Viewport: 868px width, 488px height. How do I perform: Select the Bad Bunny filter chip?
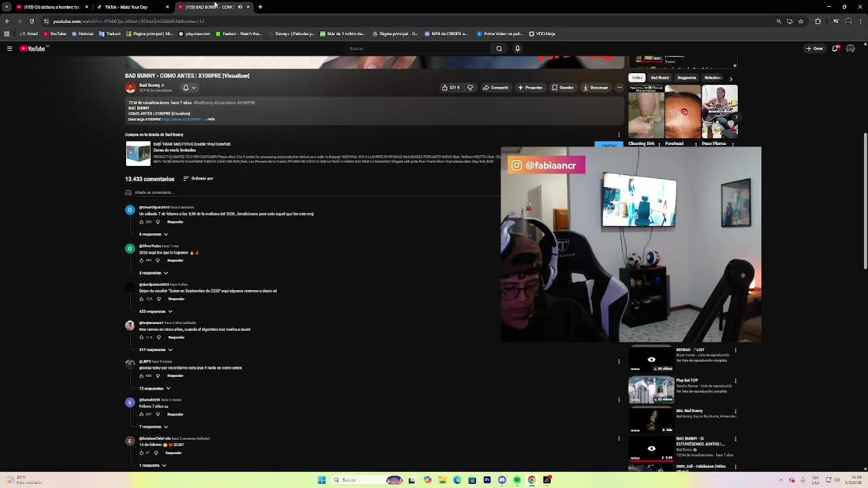[x=660, y=78]
